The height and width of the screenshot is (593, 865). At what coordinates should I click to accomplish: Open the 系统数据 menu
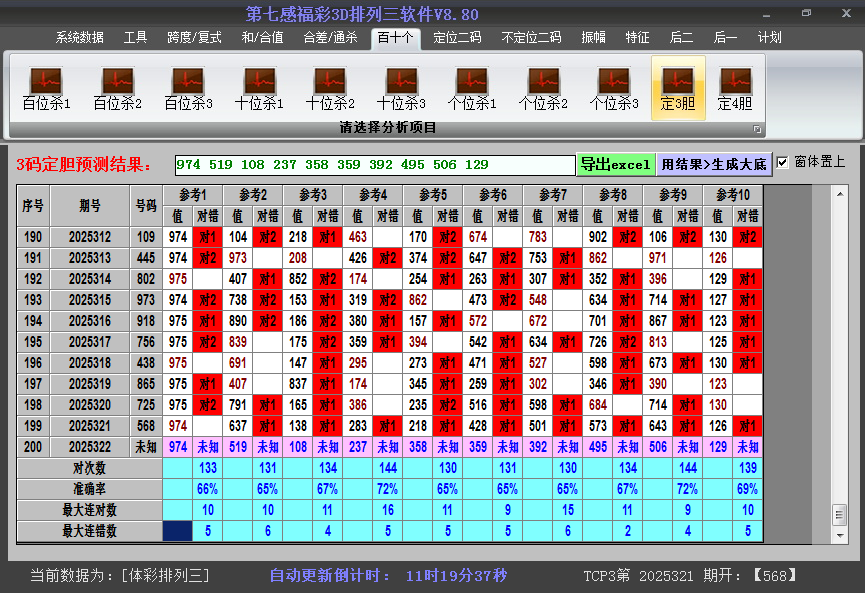click(x=80, y=38)
